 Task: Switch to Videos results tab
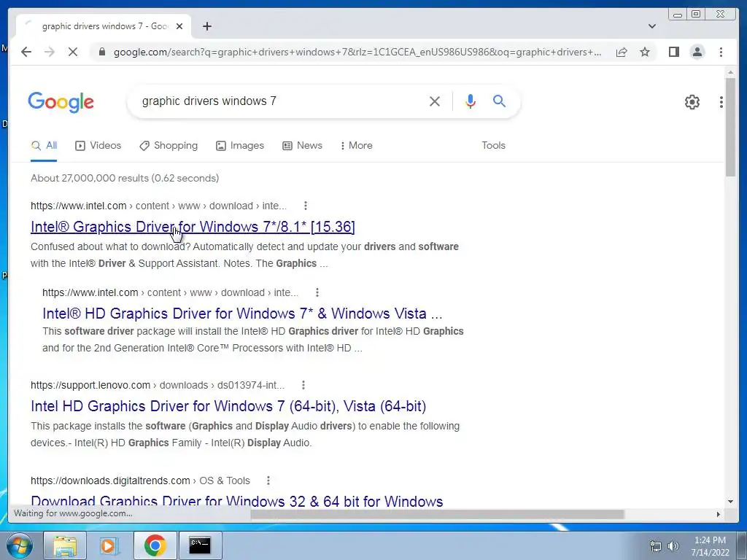tap(98, 146)
